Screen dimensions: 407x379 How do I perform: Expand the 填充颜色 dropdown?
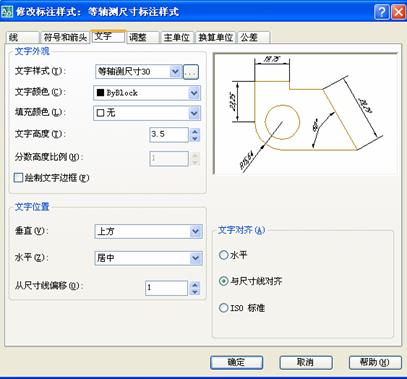194,113
